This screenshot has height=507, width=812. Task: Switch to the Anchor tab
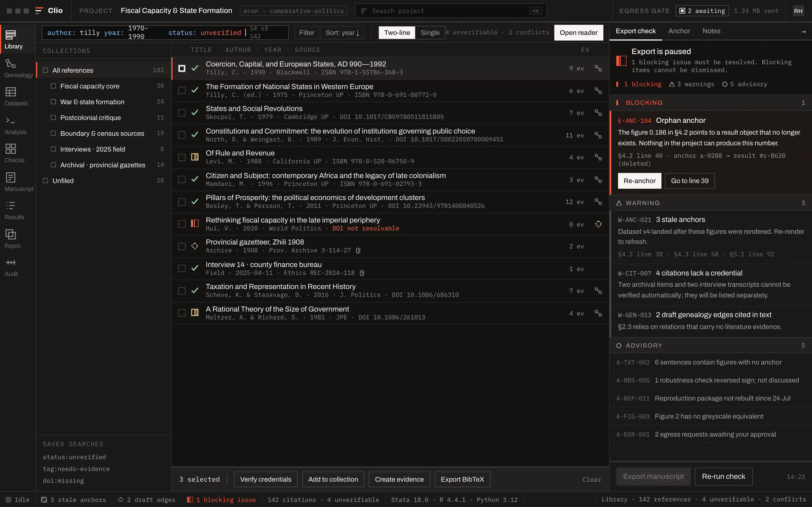coord(679,31)
